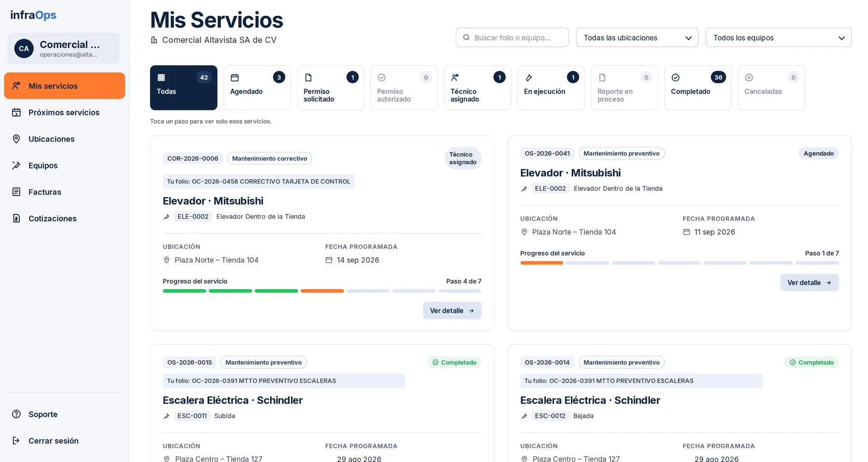Image resolution: width=868 pixels, height=462 pixels.
Task: Open Soporte link
Action: point(65,414)
